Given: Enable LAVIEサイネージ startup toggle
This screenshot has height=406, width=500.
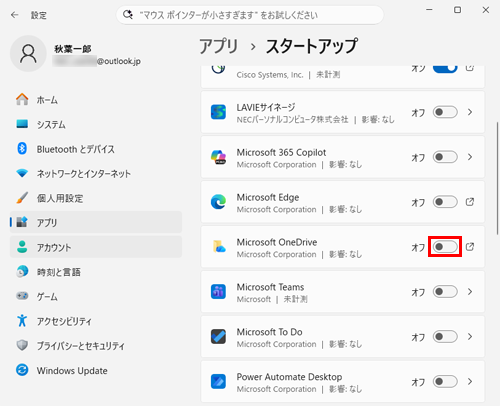Looking at the screenshot, I should (x=445, y=112).
